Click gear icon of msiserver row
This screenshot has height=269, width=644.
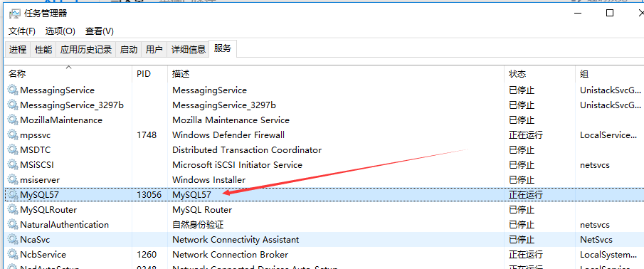click(x=13, y=179)
